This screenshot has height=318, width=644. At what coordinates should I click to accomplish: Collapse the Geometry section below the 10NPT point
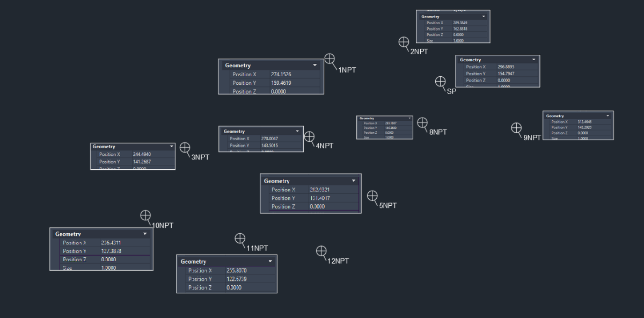click(145, 234)
